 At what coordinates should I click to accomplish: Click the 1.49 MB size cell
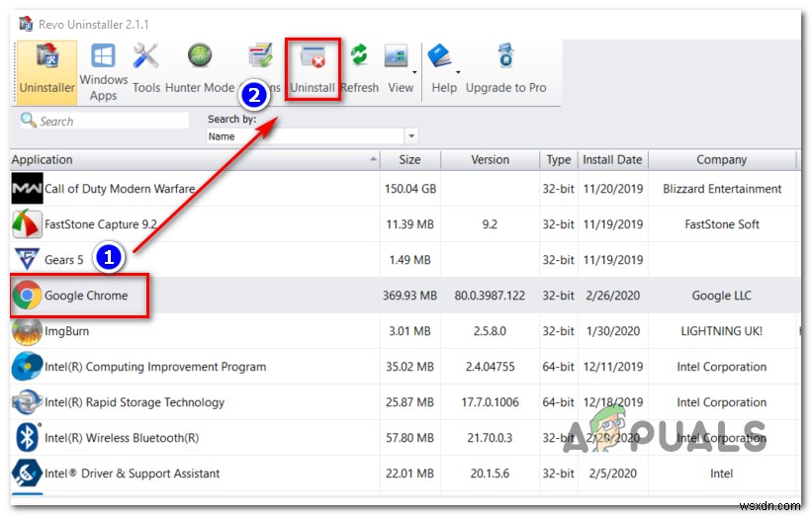[409, 260]
